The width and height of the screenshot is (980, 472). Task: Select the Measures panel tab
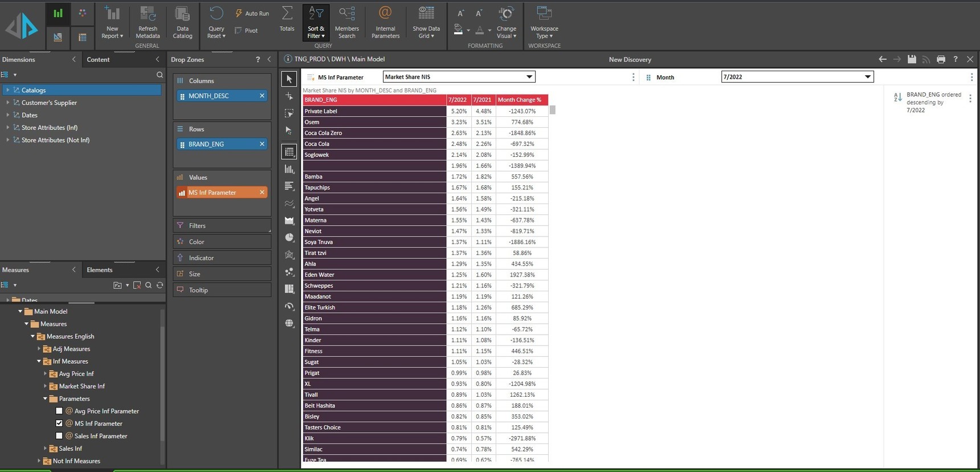point(15,270)
